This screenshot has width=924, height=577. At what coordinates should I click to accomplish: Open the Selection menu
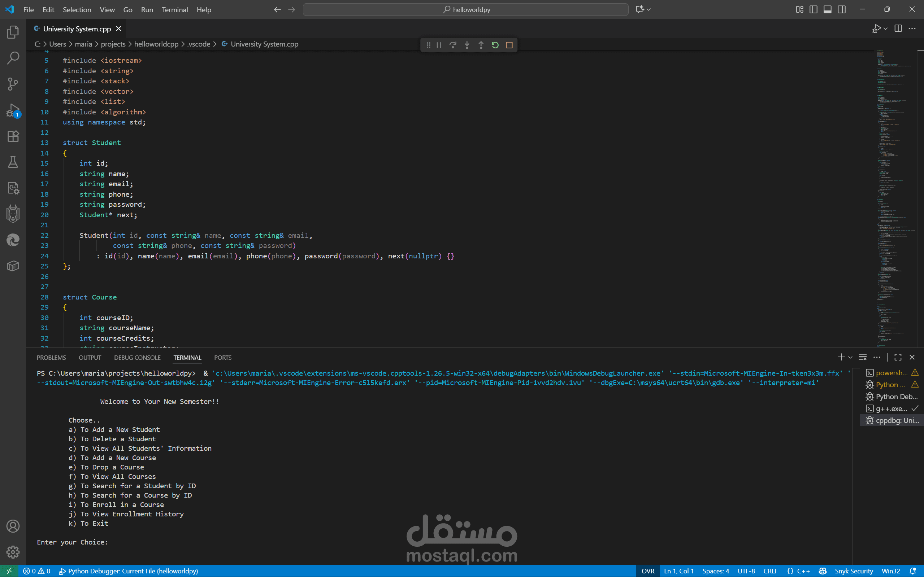[x=77, y=9]
